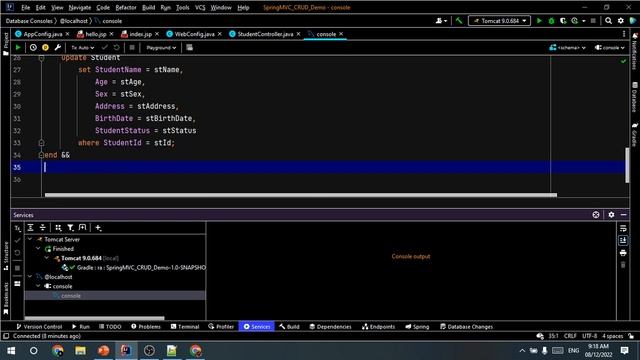This screenshot has width=640, height=360.
Task: Click the editor vertical scrollbar thumb
Action: (627, 165)
